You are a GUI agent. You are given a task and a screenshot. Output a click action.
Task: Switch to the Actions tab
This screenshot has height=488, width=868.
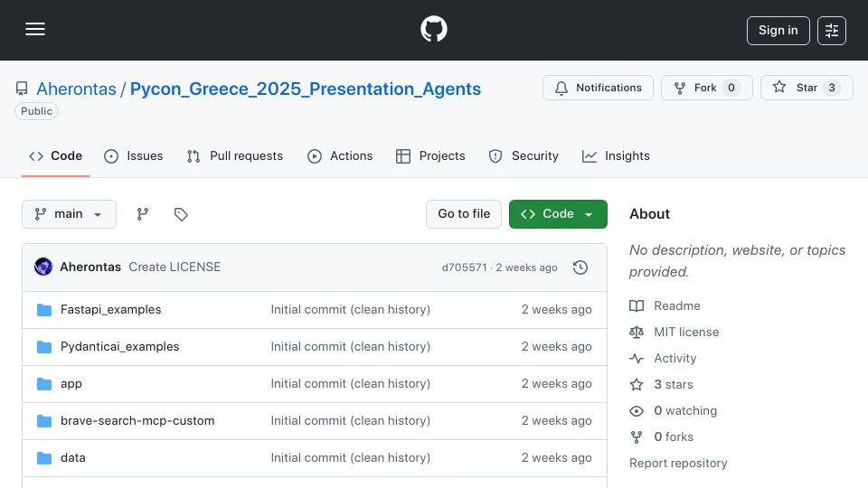pos(340,156)
